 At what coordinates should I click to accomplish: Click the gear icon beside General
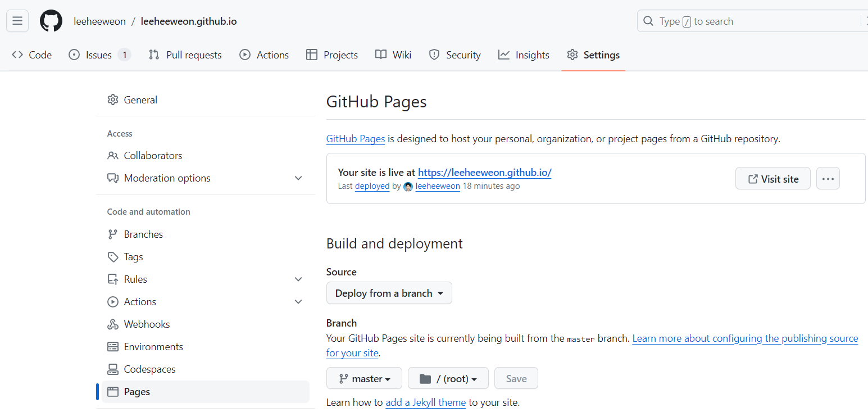tap(113, 100)
